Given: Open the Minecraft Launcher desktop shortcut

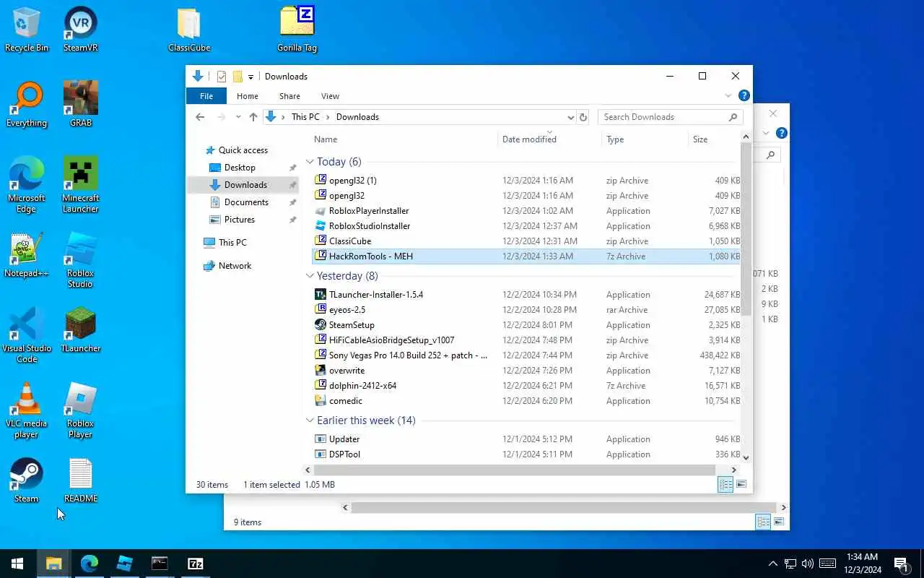Looking at the screenshot, I should pos(81,185).
